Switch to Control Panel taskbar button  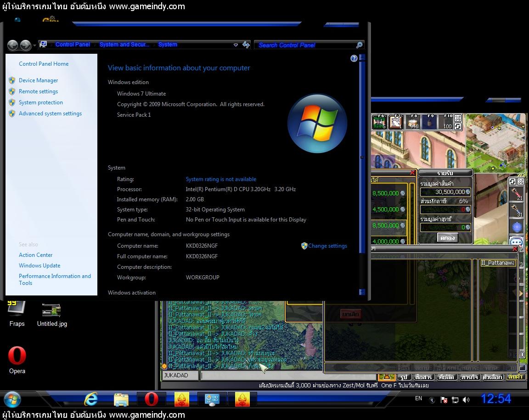(x=212, y=399)
